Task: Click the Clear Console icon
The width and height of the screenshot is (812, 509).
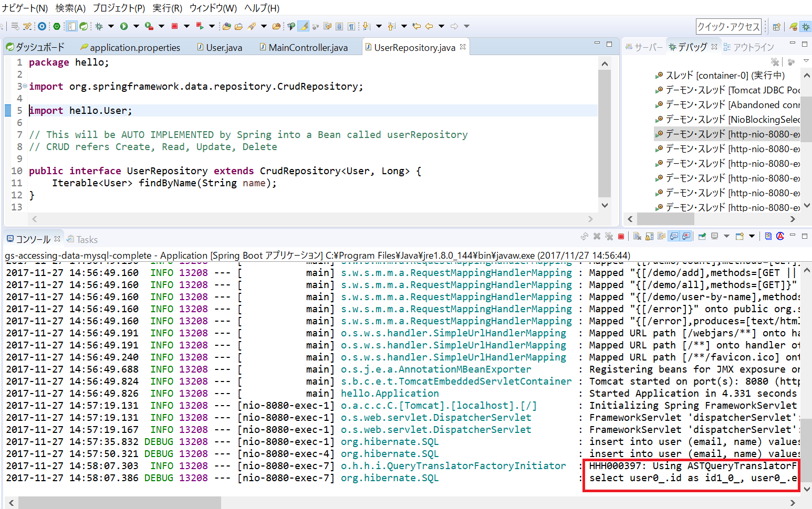Action: click(x=637, y=237)
